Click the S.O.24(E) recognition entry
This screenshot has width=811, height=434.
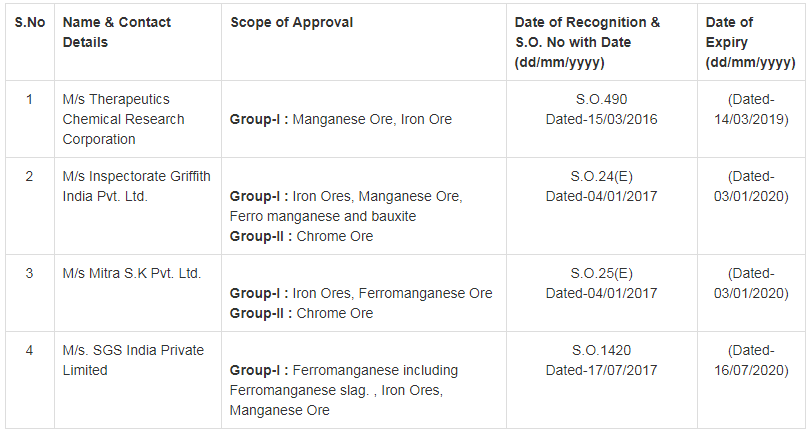point(601,186)
